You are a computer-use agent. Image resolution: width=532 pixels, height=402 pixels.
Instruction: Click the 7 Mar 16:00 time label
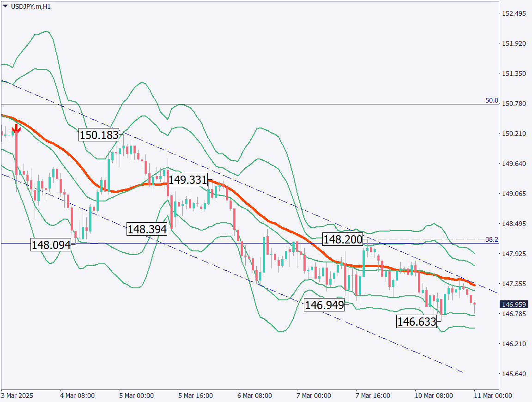(x=372, y=396)
